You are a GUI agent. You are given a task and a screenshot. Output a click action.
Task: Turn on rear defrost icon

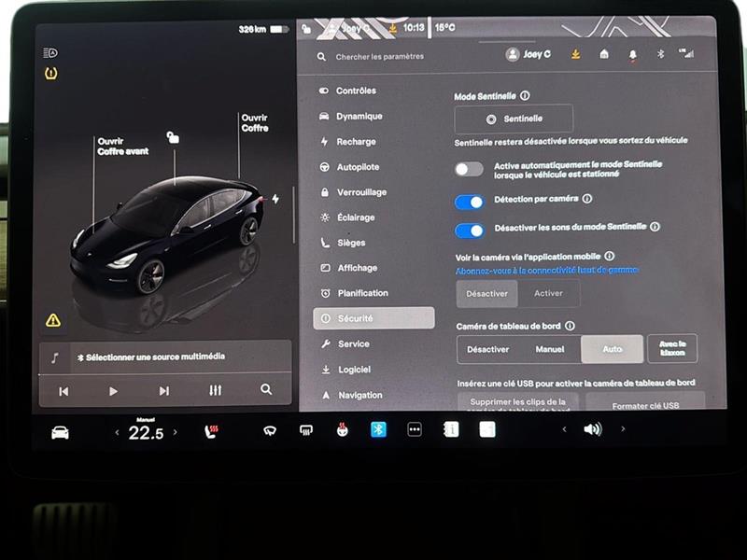pyautogui.click(x=306, y=430)
